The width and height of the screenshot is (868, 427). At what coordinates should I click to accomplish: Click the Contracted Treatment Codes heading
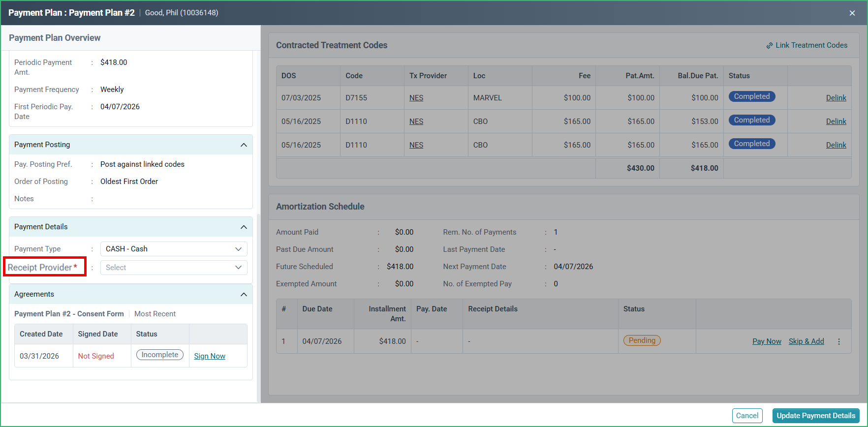[x=332, y=45]
